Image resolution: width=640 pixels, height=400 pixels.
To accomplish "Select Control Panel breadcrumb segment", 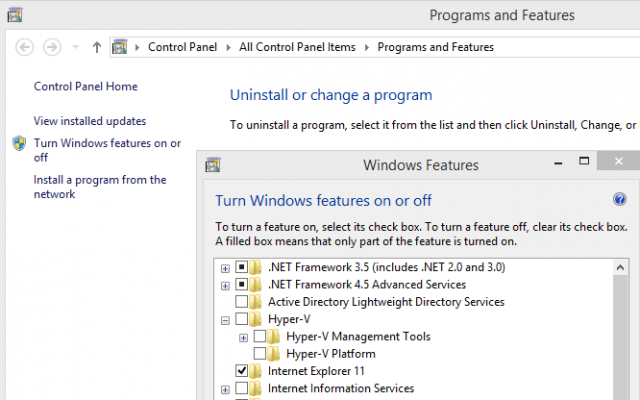I will pos(182,47).
